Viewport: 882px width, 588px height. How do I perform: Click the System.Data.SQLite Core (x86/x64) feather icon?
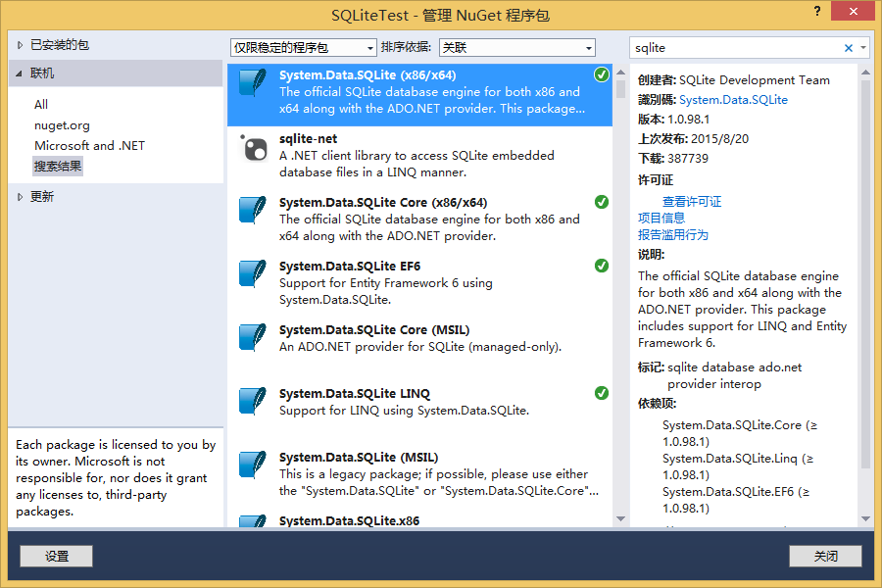point(252,211)
